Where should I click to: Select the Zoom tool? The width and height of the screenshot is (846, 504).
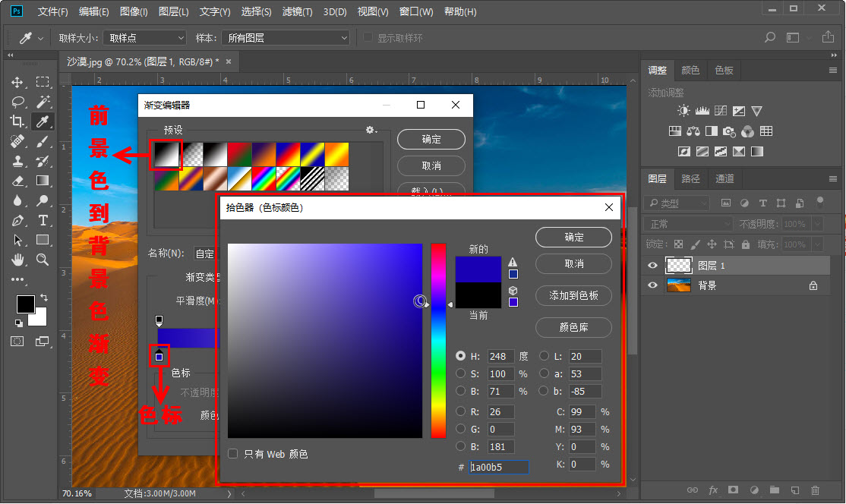[43, 260]
